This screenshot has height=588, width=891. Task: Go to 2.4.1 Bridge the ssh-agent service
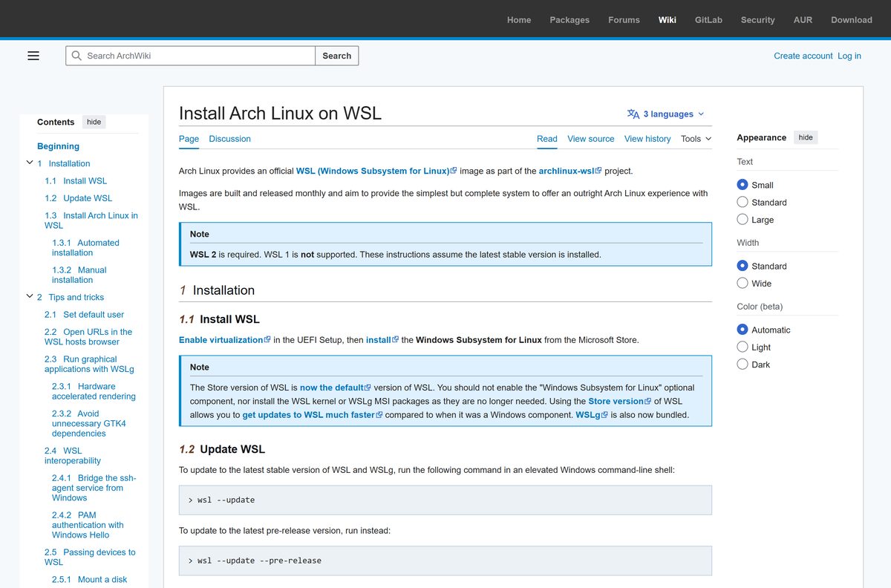coord(94,488)
